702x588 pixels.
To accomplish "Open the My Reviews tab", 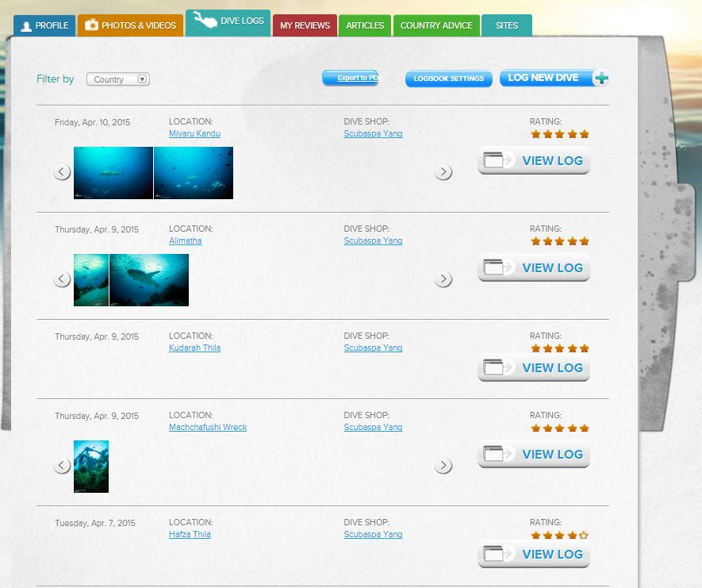I will click(305, 25).
